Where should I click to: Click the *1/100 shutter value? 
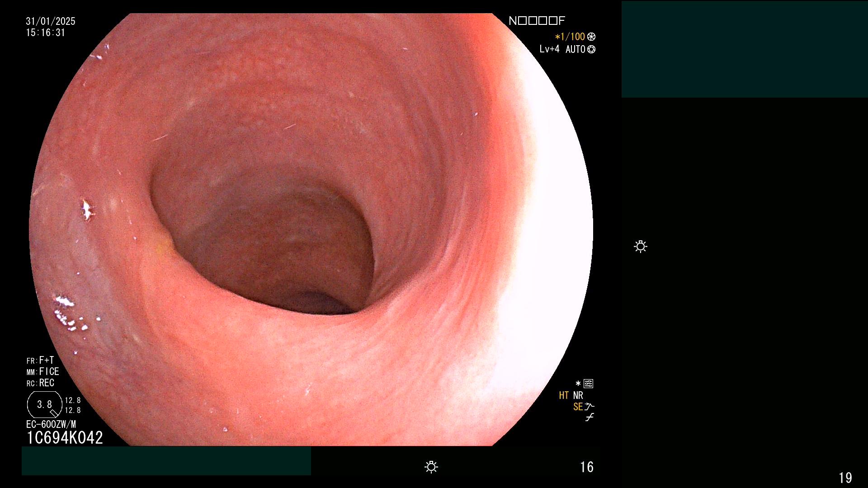click(570, 37)
